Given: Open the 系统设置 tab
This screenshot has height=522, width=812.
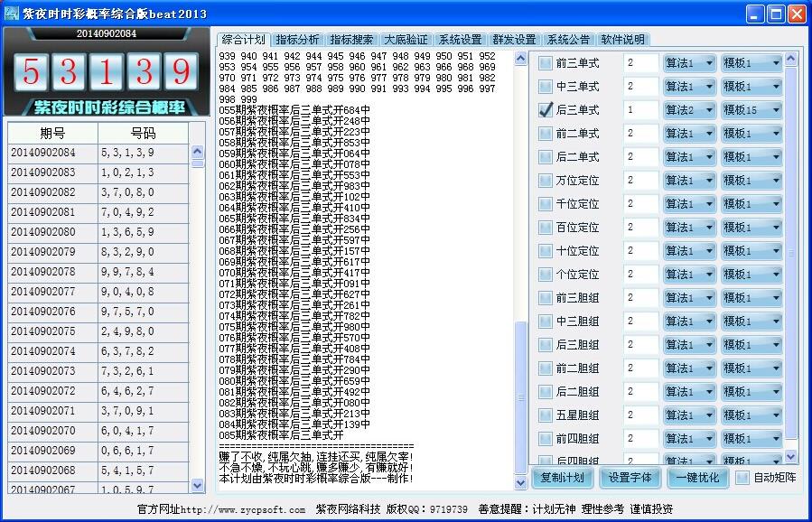Looking at the screenshot, I should pos(460,40).
